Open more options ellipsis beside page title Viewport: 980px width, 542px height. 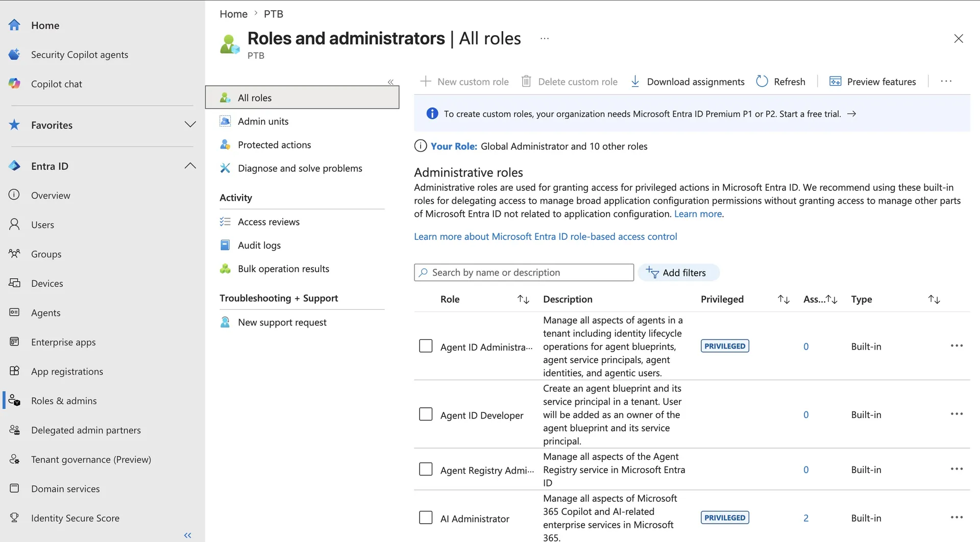point(545,38)
